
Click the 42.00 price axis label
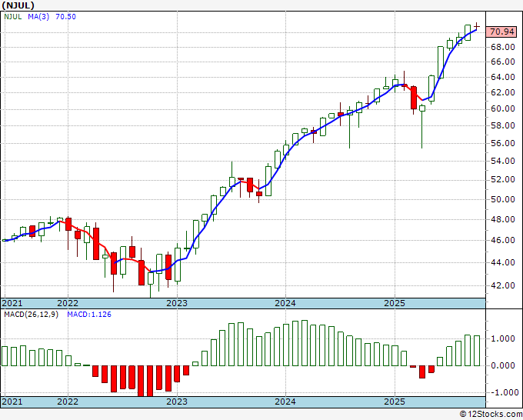point(503,285)
